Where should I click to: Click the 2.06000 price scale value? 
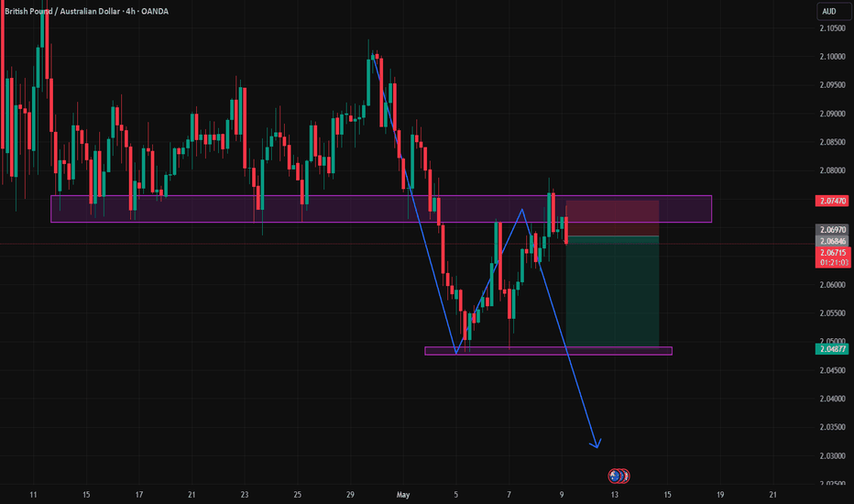coord(833,285)
